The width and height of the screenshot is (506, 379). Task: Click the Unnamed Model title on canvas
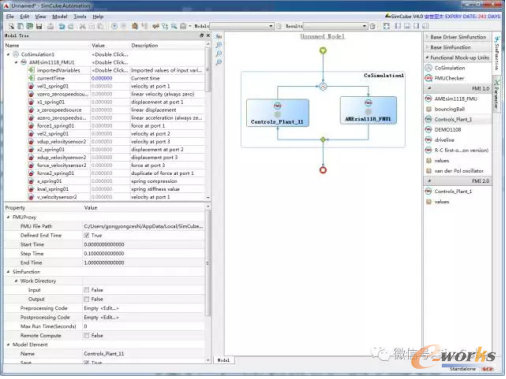tap(322, 36)
